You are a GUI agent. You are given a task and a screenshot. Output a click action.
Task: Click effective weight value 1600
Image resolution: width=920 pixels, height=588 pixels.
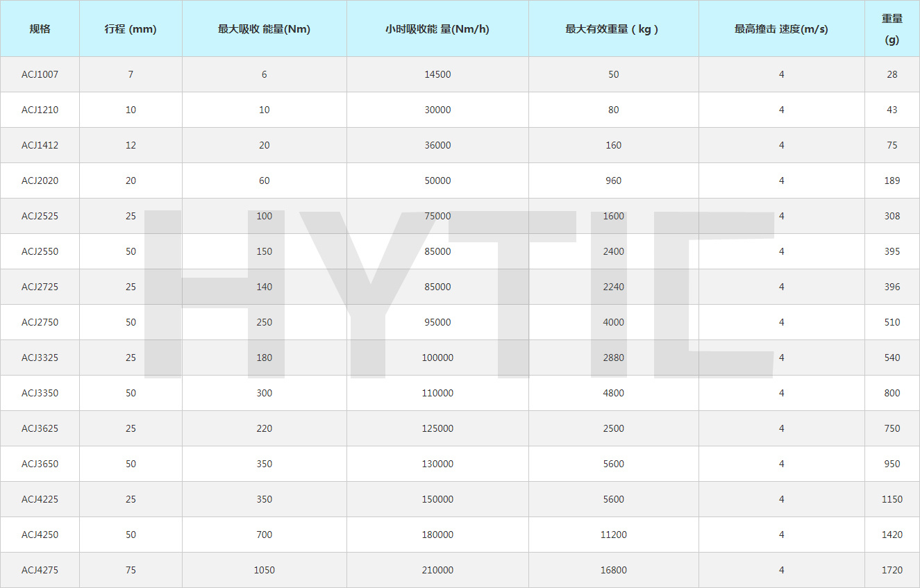614,216
